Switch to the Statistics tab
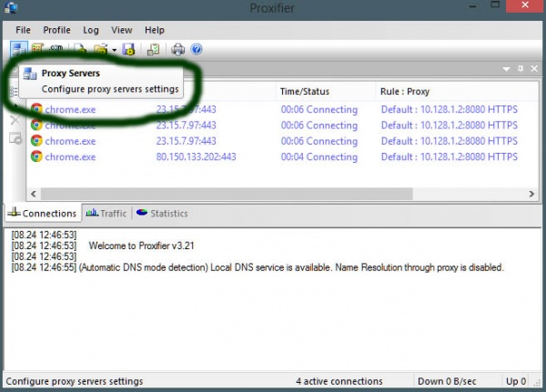 pos(162,213)
